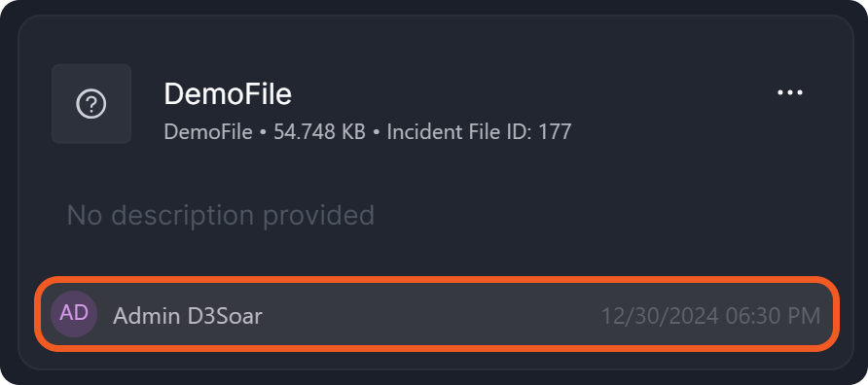Click the KB unit in file size

coord(353,132)
